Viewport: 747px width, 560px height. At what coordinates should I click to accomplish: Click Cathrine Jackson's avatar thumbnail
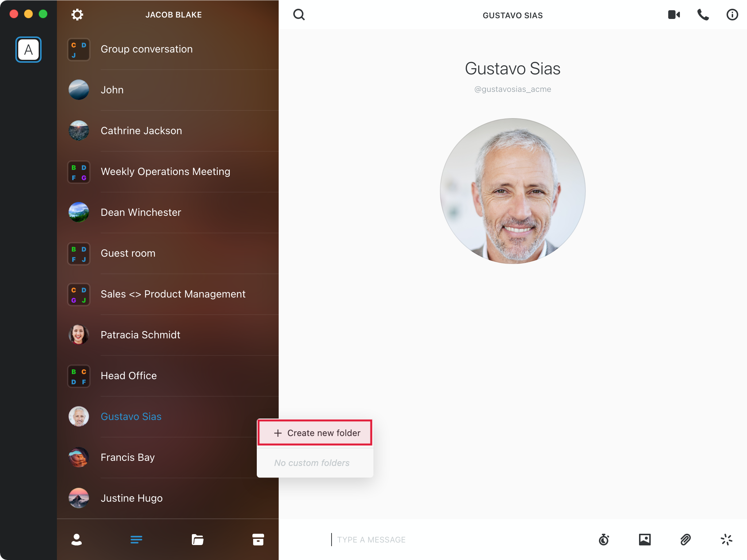pyautogui.click(x=79, y=131)
